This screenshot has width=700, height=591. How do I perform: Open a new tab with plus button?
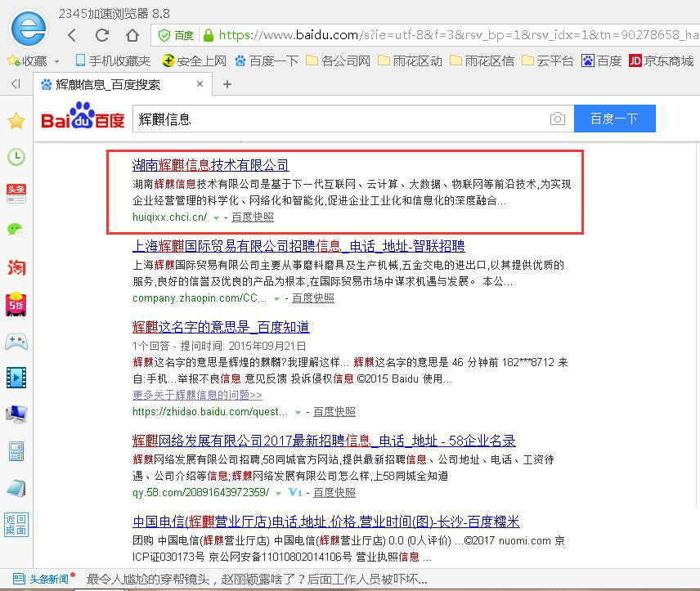coord(227,84)
